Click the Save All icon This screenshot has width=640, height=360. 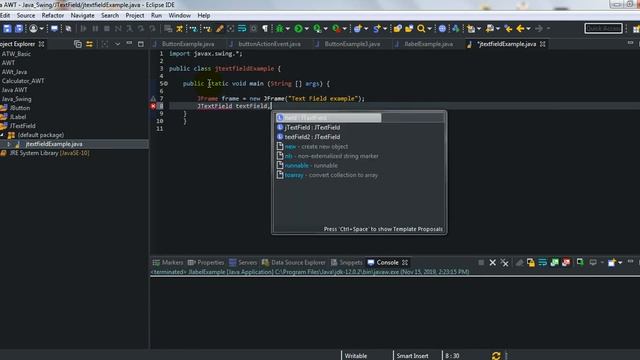coord(19,28)
